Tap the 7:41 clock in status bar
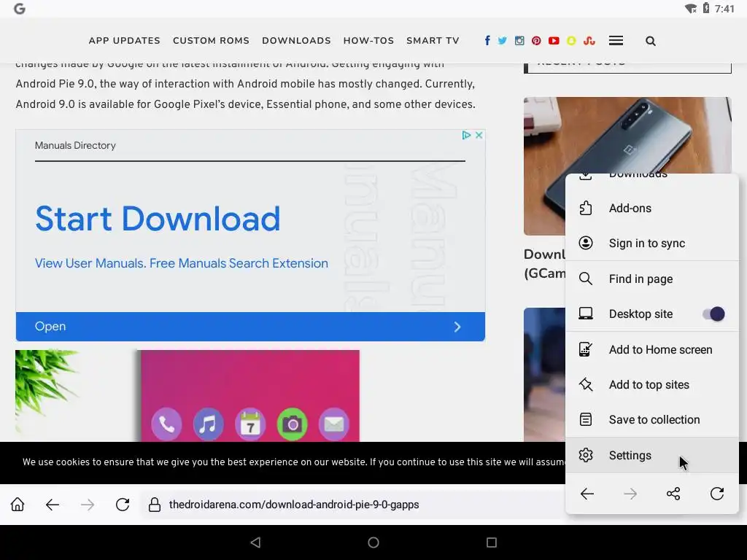The width and height of the screenshot is (747, 560). [x=724, y=9]
